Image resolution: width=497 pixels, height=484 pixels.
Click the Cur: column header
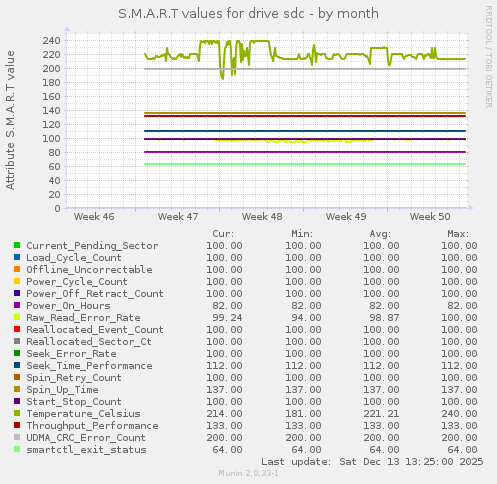click(223, 234)
